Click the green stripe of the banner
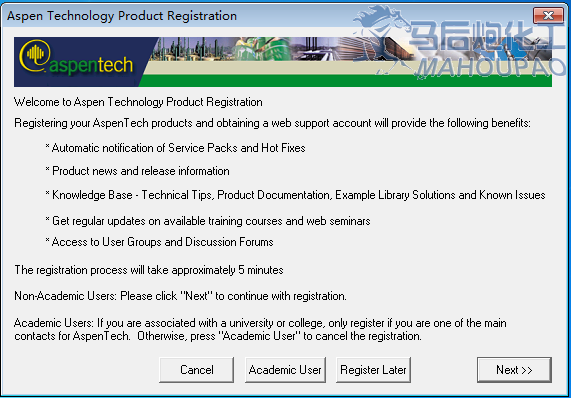The image size is (571, 398). point(345,80)
